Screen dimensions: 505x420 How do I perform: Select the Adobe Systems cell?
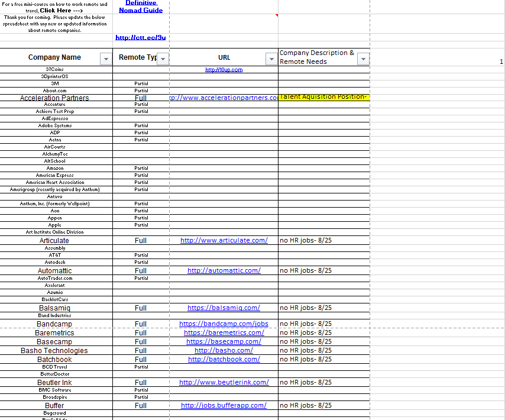point(55,125)
